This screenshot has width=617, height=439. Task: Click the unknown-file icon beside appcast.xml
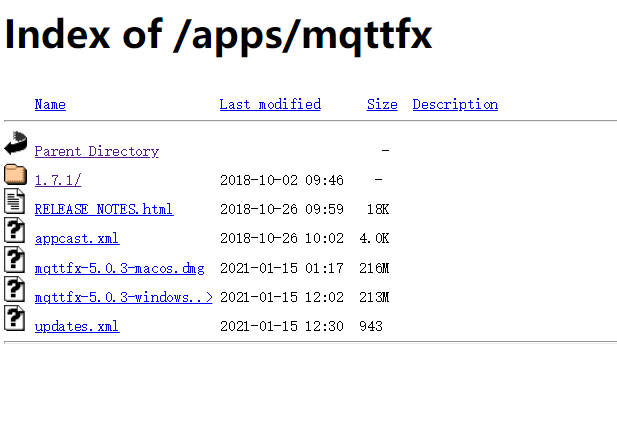pos(15,231)
